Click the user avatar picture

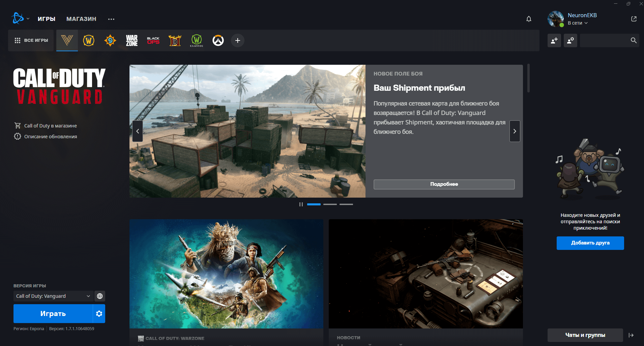(x=556, y=19)
